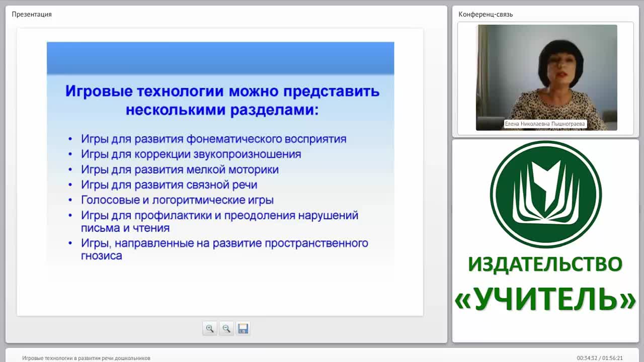644x362 pixels.
Task: Click the ИЗДАТЕЛЬСТВО text under the logo
Action: pos(545,264)
